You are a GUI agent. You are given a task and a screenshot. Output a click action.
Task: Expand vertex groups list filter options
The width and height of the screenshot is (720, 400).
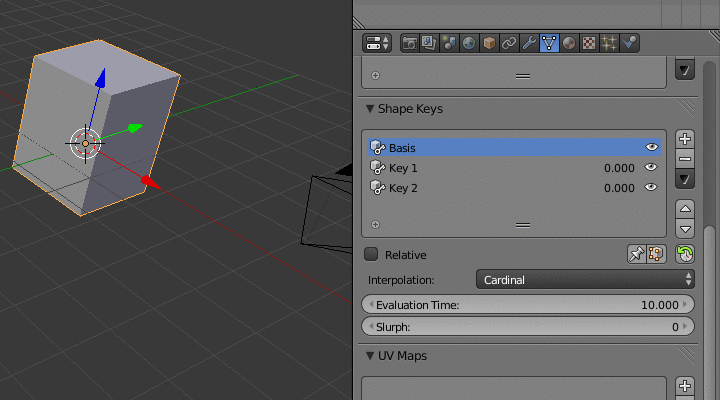[x=376, y=75]
